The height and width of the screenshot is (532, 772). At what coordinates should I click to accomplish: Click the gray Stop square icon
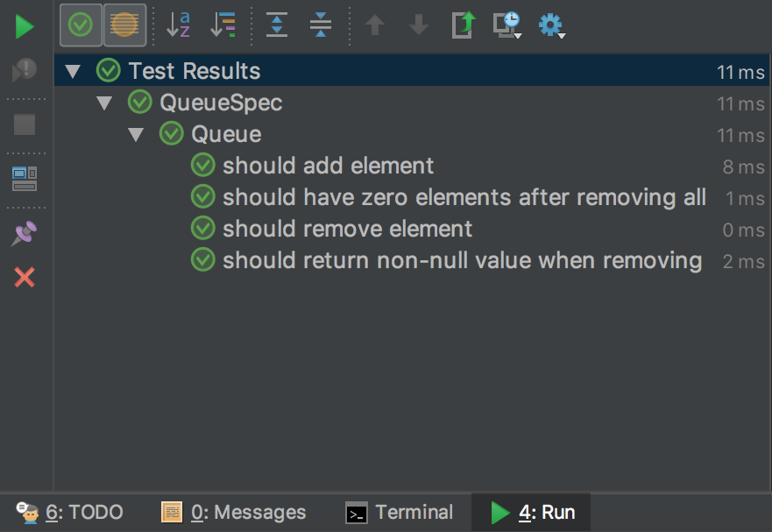coord(25,124)
